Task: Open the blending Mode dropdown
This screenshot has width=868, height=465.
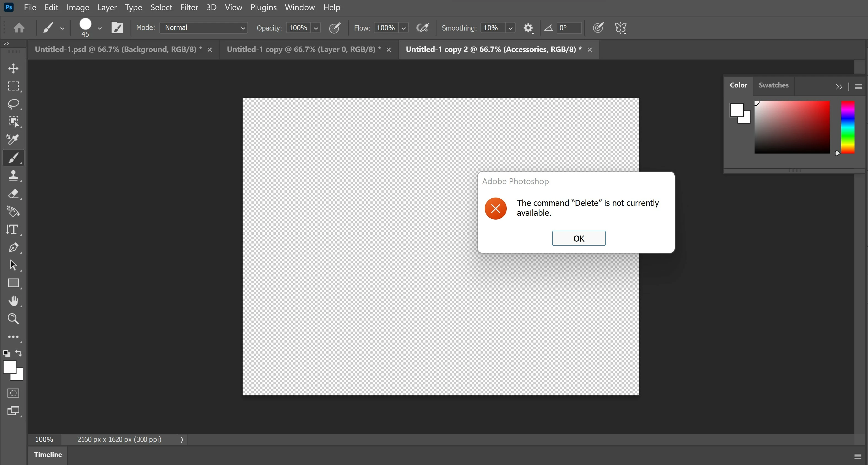Action: pyautogui.click(x=204, y=28)
